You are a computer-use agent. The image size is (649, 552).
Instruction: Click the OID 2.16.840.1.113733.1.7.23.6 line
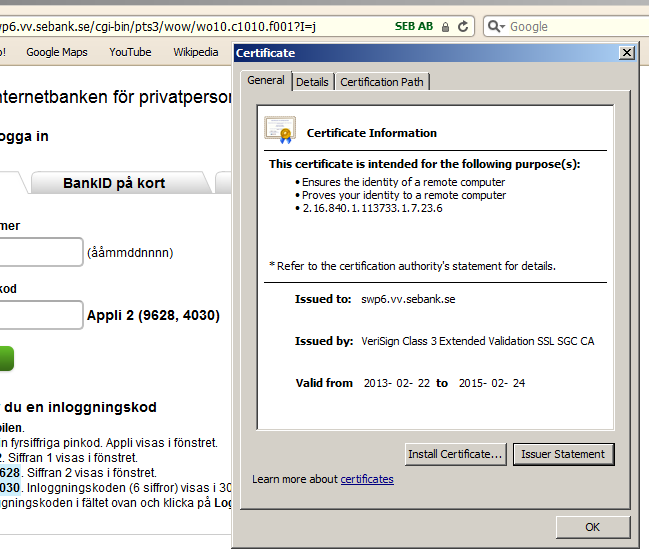(x=372, y=208)
